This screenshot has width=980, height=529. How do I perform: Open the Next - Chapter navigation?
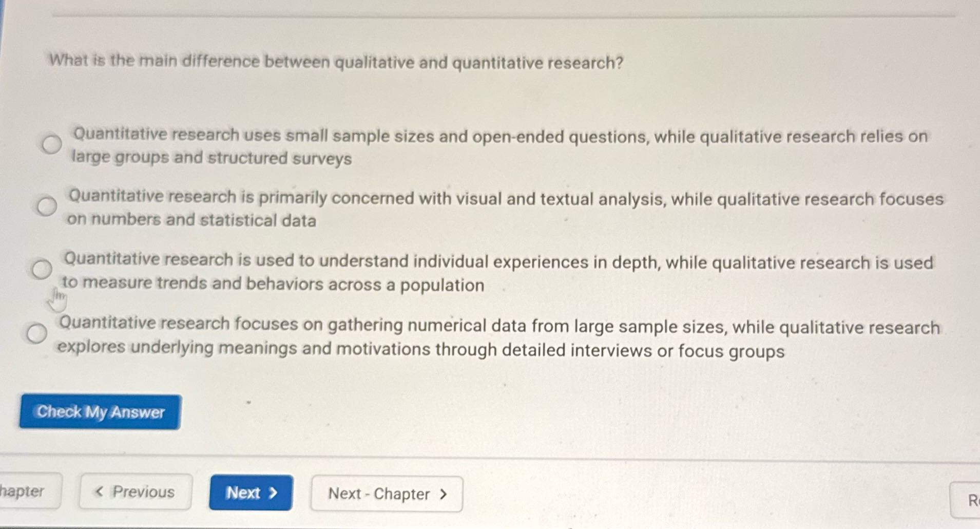click(386, 494)
